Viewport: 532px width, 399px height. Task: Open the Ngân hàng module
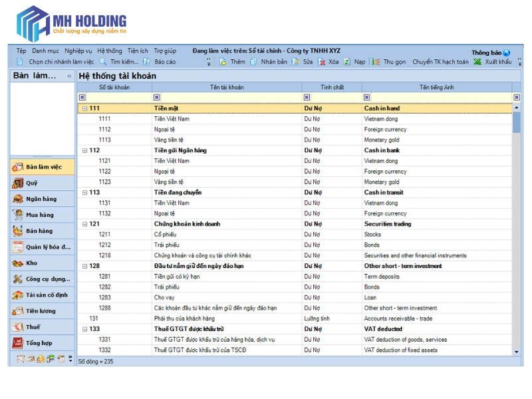point(43,199)
